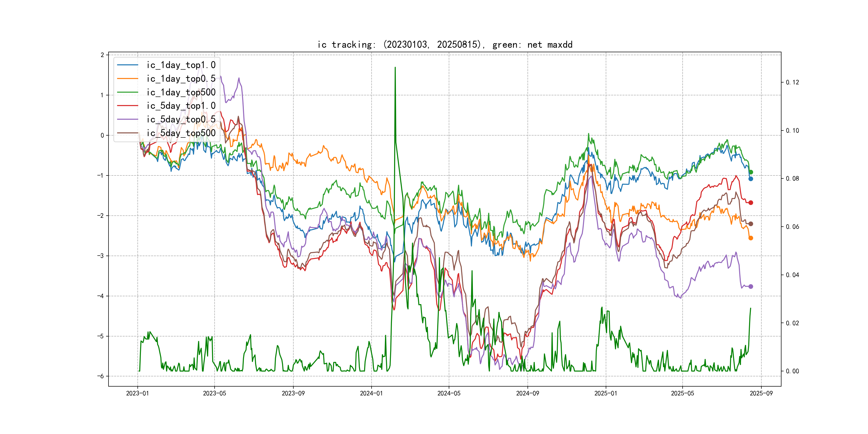Click the tall green maxdd spike peak
The width and height of the screenshot is (868, 434).
(395, 68)
